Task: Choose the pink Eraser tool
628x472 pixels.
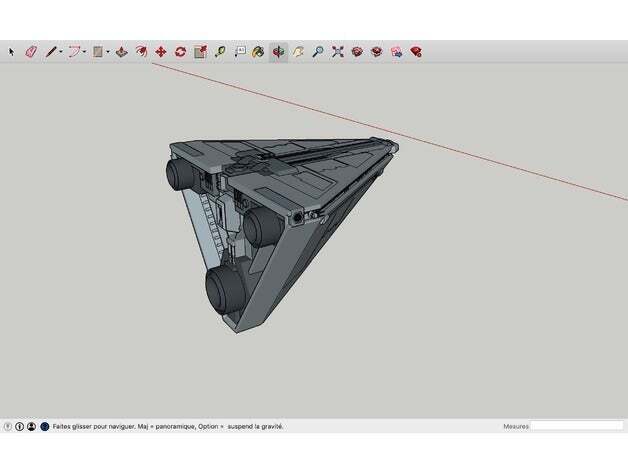Action: (x=31, y=52)
